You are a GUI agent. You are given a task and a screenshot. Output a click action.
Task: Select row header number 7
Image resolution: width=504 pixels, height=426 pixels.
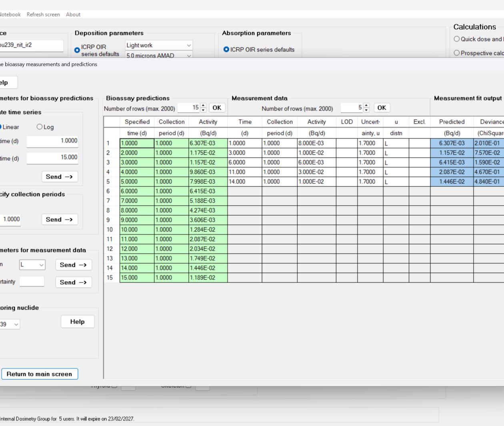[x=112, y=201]
